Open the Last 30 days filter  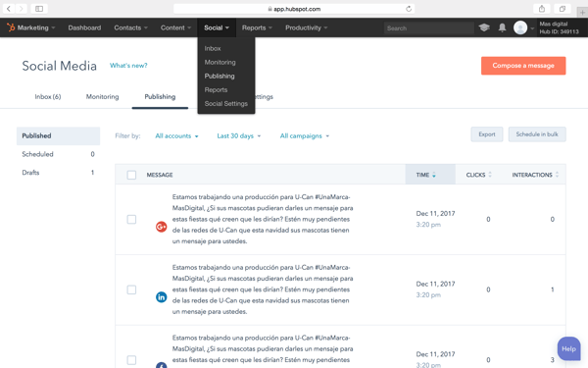tap(239, 136)
